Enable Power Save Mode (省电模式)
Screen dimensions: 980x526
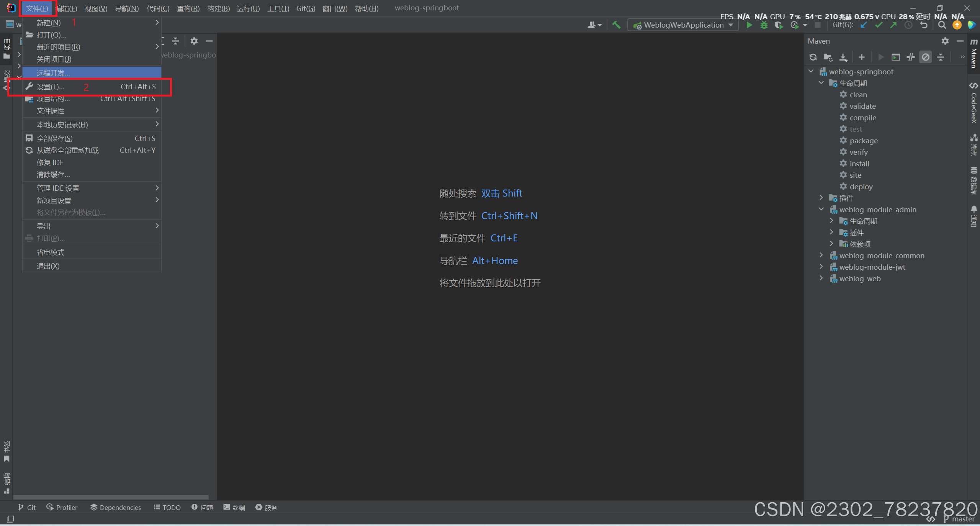pos(51,252)
